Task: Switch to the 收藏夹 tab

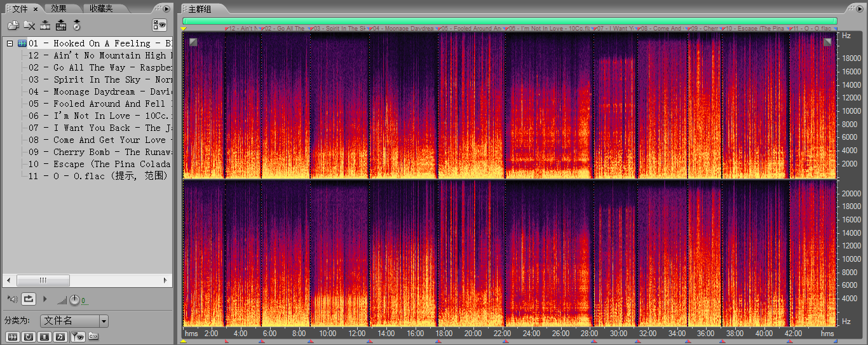Action: [100, 9]
